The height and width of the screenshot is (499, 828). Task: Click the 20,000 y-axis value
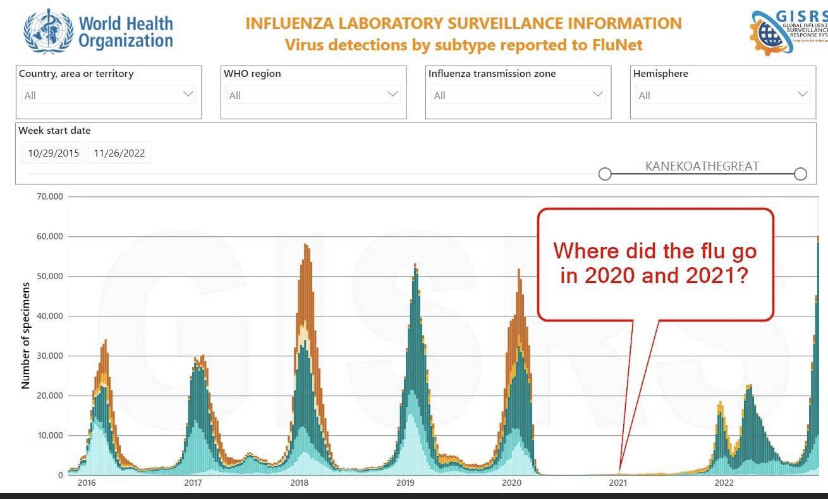pyautogui.click(x=50, y=396)
